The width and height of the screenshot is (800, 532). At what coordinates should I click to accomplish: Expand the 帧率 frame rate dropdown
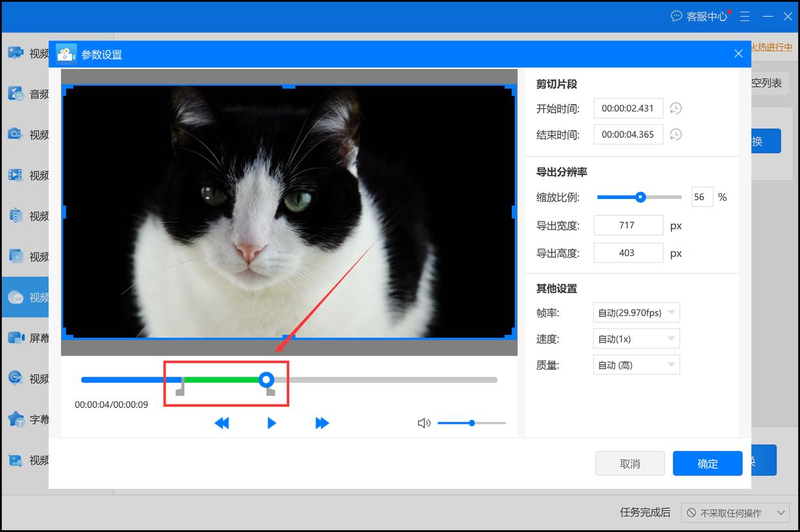[636, 313]
